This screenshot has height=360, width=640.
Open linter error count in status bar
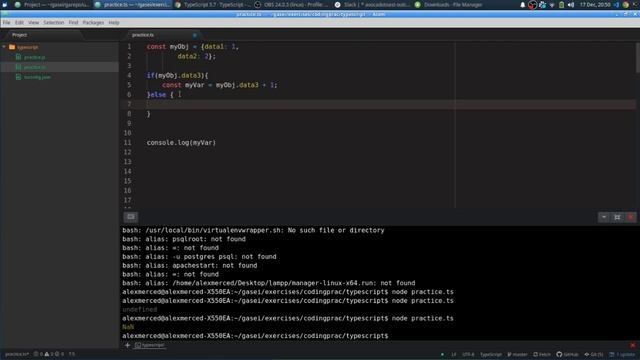pos(39,354)
